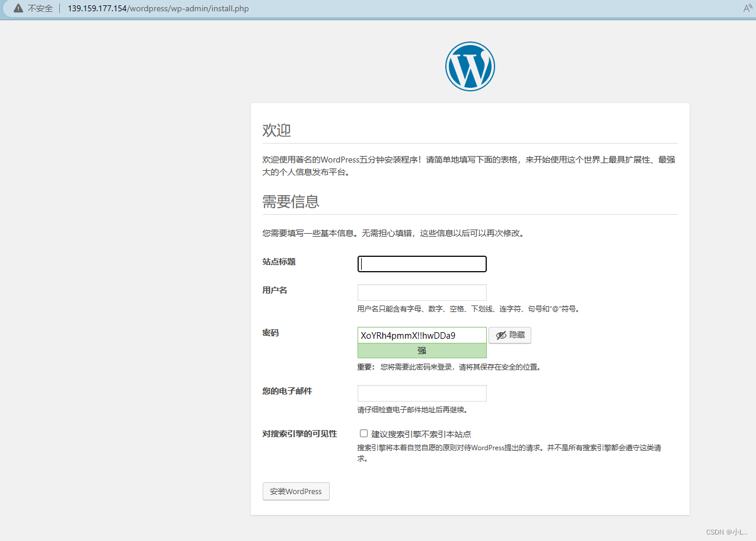Click the 您的电子邮件 label
The height and width of the screenshot is (541, 756).
pyautogui.click(x=288, y=391)
